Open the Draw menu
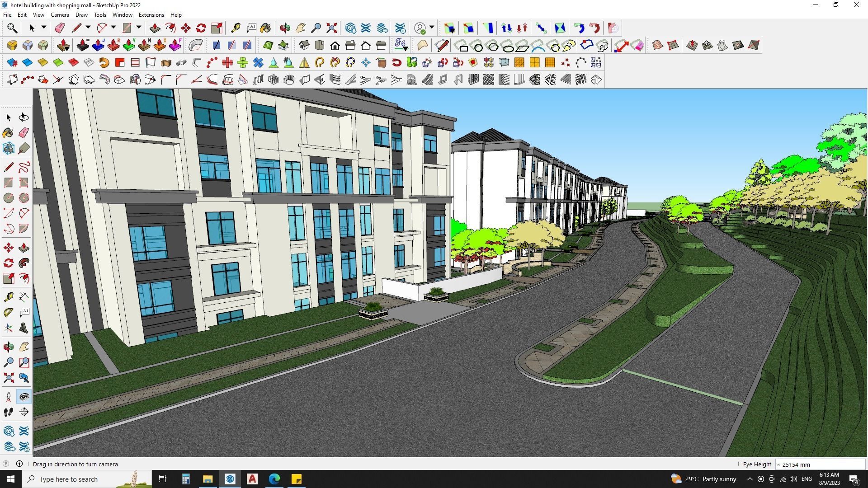This screenshot has width=868, height=488. click(x=81, y=15)
